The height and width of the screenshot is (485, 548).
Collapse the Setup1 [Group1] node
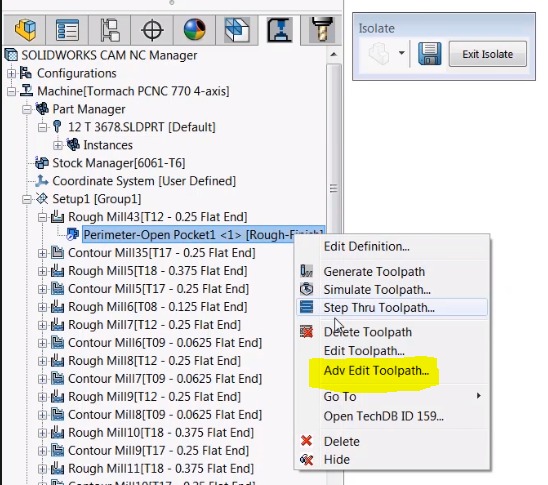pyautogui.click(x=27, y=199)
